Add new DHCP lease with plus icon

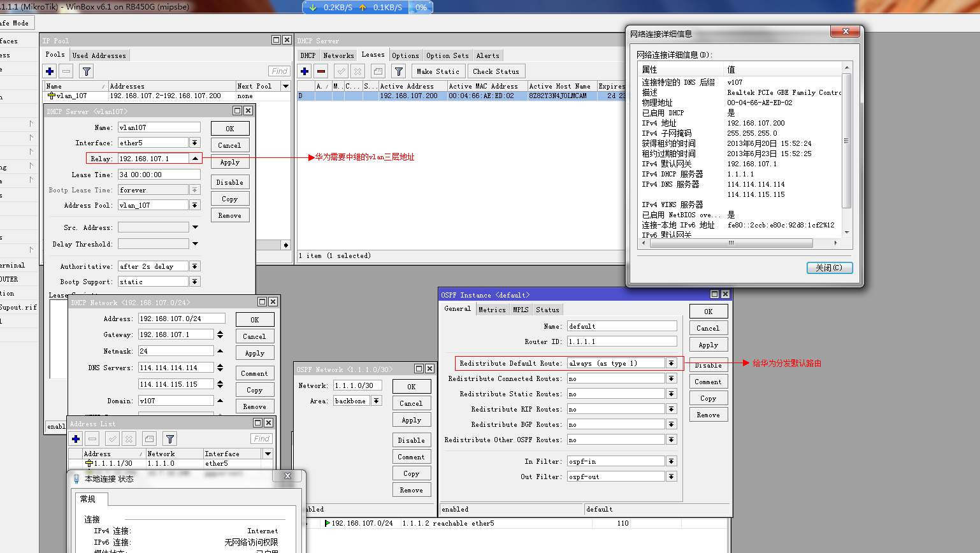click(x=305, y=71)
